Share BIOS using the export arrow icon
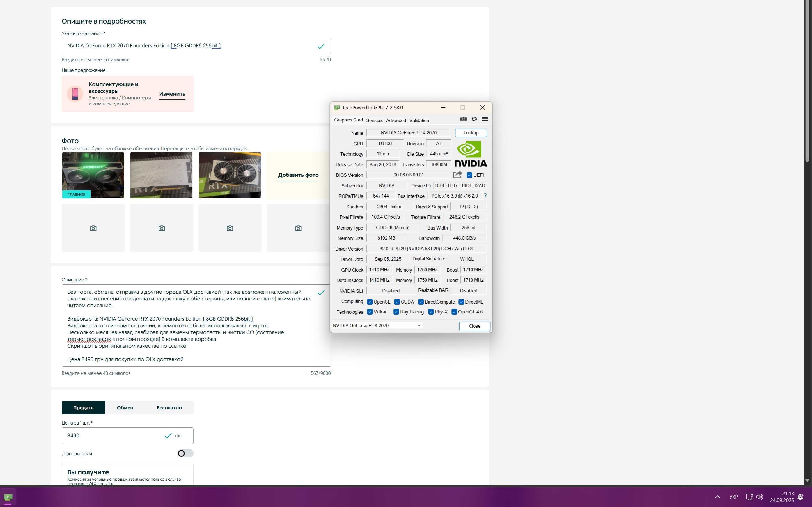 [457, 175]
